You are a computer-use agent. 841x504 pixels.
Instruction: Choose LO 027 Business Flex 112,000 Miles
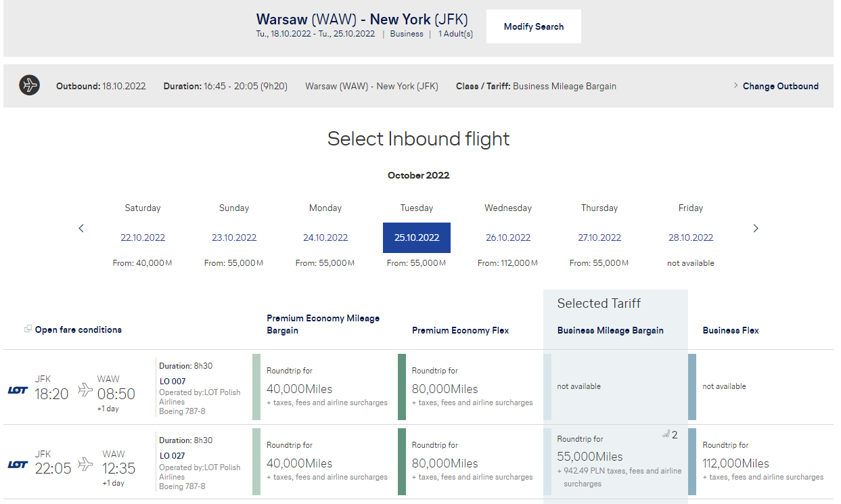(x=761, y=461)
